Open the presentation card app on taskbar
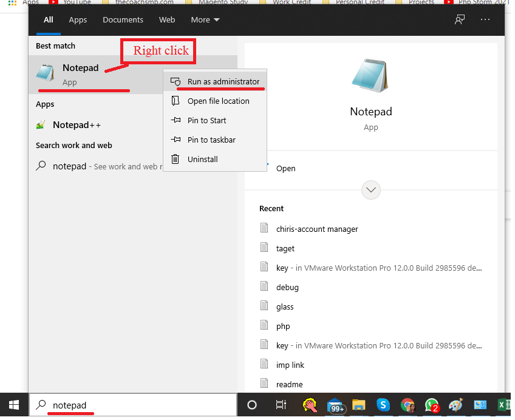515x420 pixels. 480,405
